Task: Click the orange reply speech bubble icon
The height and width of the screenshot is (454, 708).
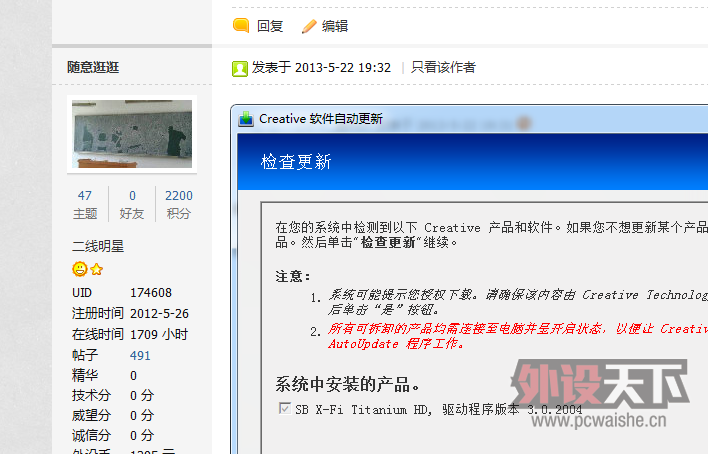Action: pos(241,25)
